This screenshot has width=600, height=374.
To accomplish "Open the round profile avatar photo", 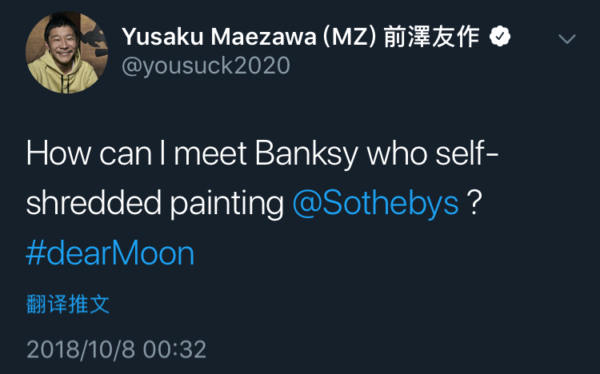I will [x=67, y=53].
